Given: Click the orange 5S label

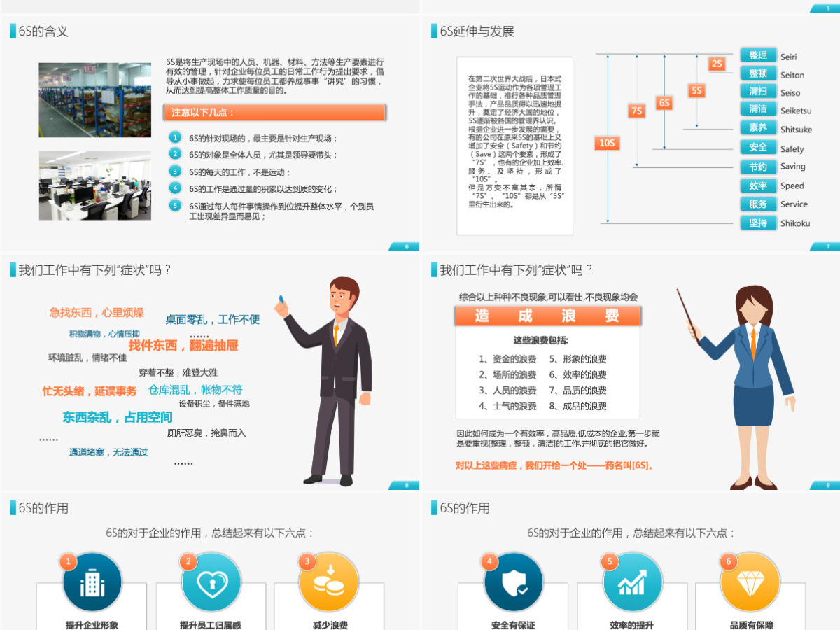Looking at the screenshot, I should point(696,90).
